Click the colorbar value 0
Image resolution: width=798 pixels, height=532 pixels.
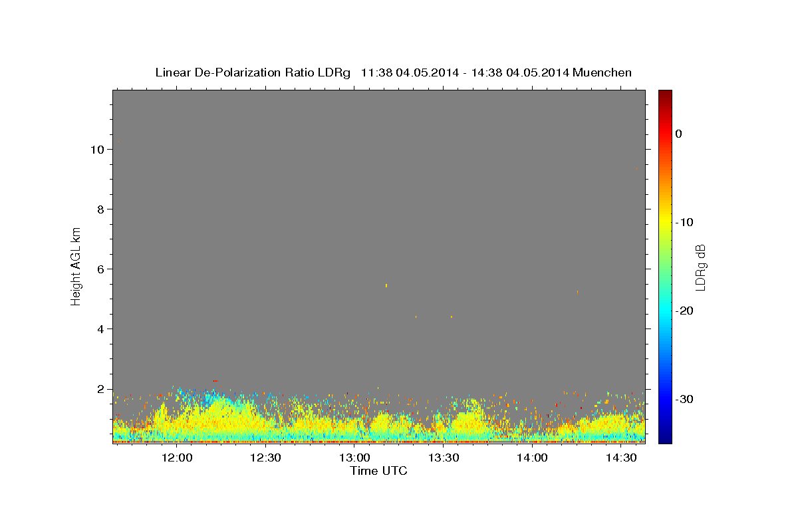point(679,134)
